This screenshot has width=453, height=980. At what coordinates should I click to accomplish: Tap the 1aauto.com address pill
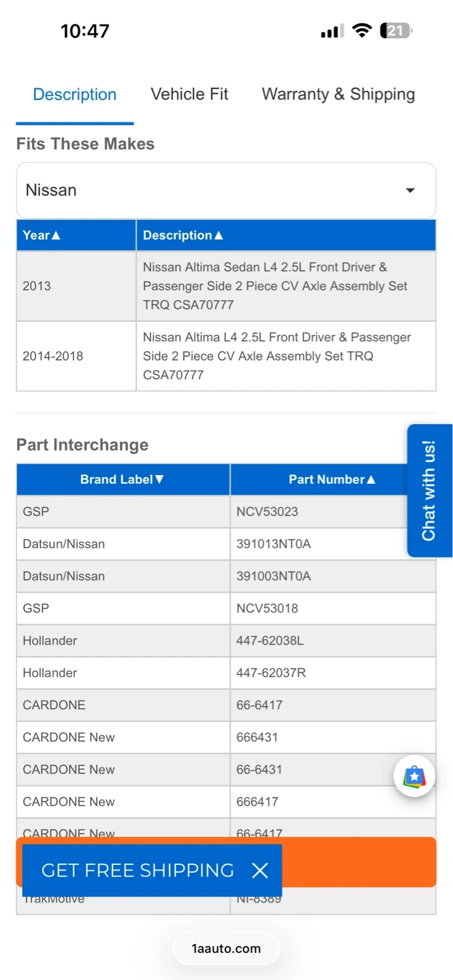[x=226, y=948]
